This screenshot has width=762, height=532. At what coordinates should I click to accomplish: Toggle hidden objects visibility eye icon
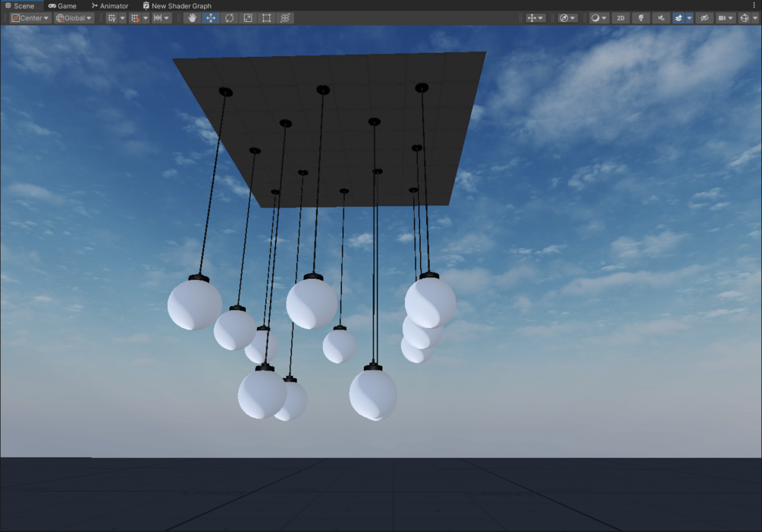[x=704, y=18]
